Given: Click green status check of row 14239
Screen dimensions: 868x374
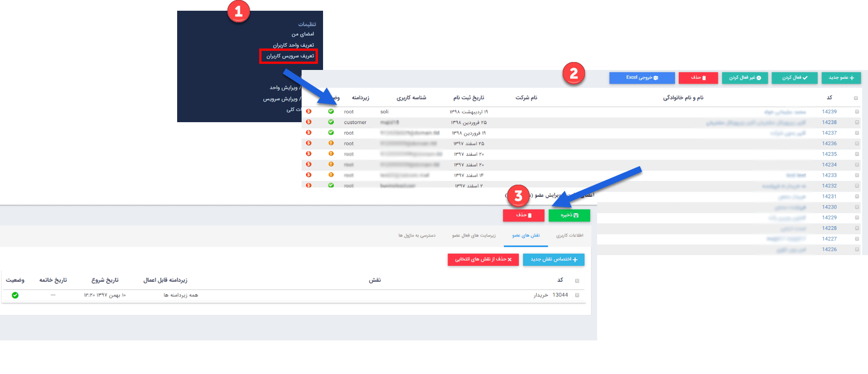Looking at the screenshot, I should click(x=331, y=111).
